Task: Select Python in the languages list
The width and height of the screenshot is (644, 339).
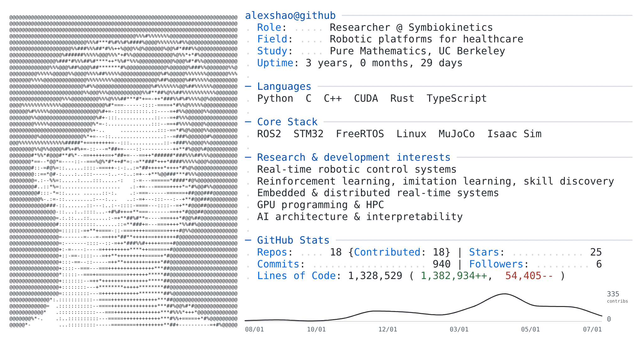Action: click(x=275, y=98)
